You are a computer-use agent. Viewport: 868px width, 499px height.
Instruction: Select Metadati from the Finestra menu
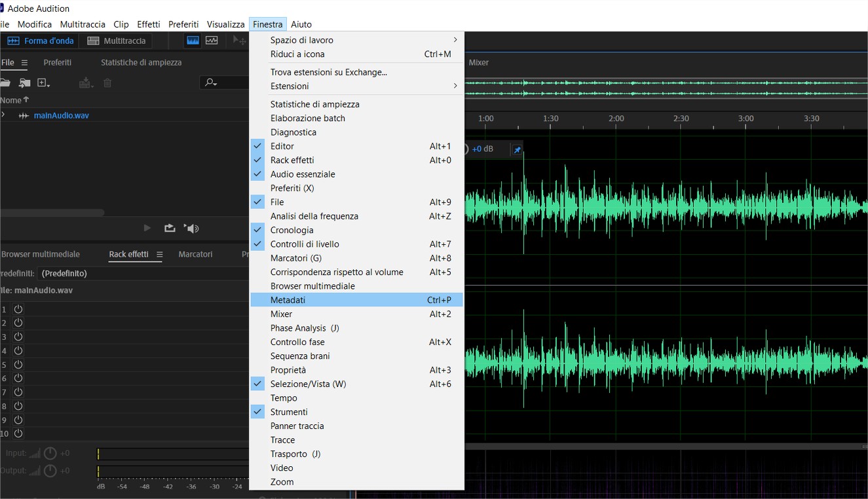pos(287,299)
